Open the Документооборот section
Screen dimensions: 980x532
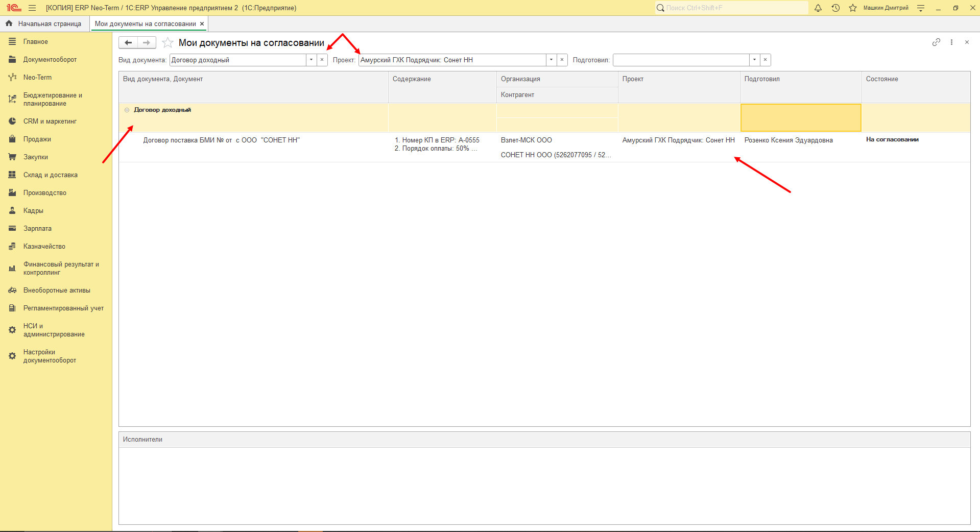pos(56,60)
